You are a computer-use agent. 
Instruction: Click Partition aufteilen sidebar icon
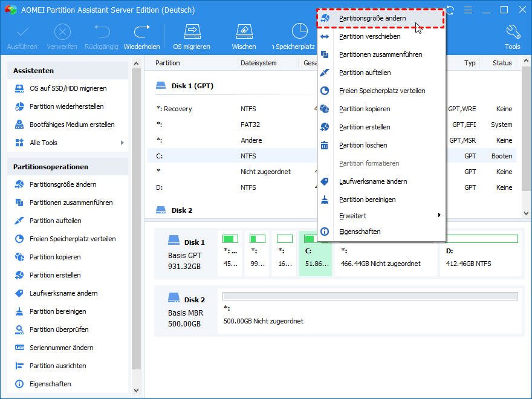coord(19,221)
